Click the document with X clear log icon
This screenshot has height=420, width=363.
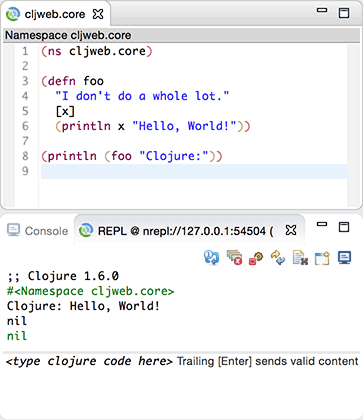pyautogui.click(x=300, y=258)
